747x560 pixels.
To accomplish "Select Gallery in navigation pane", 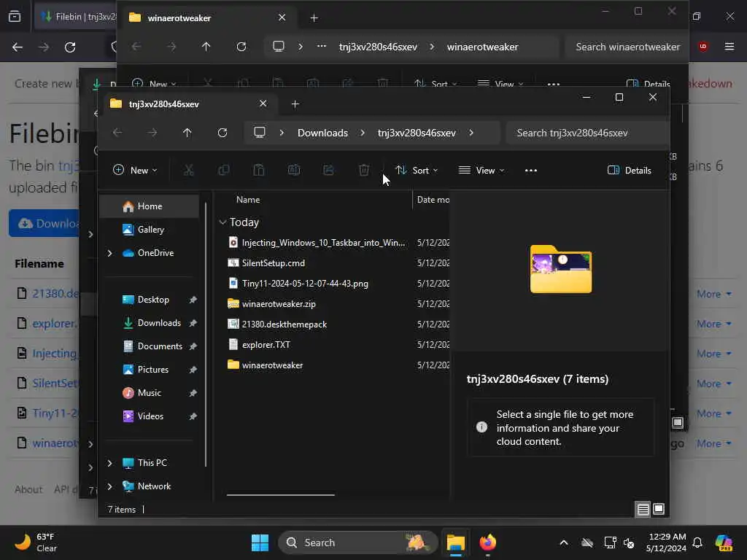I will [150, 230].
